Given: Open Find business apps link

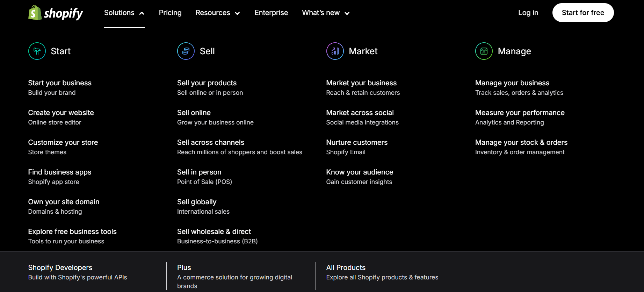Looking at the screenshot, I should tap(60, 172).
